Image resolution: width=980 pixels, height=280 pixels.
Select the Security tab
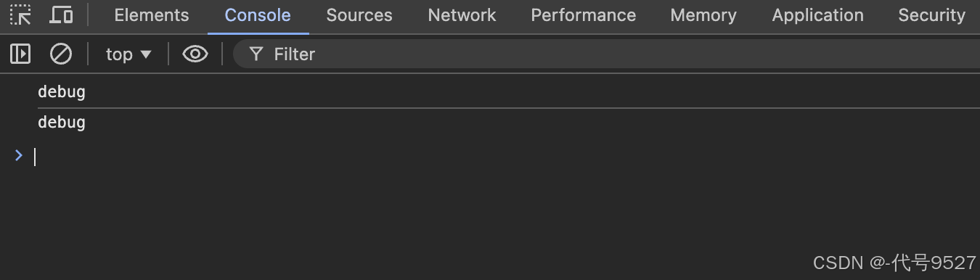[931, 15]
